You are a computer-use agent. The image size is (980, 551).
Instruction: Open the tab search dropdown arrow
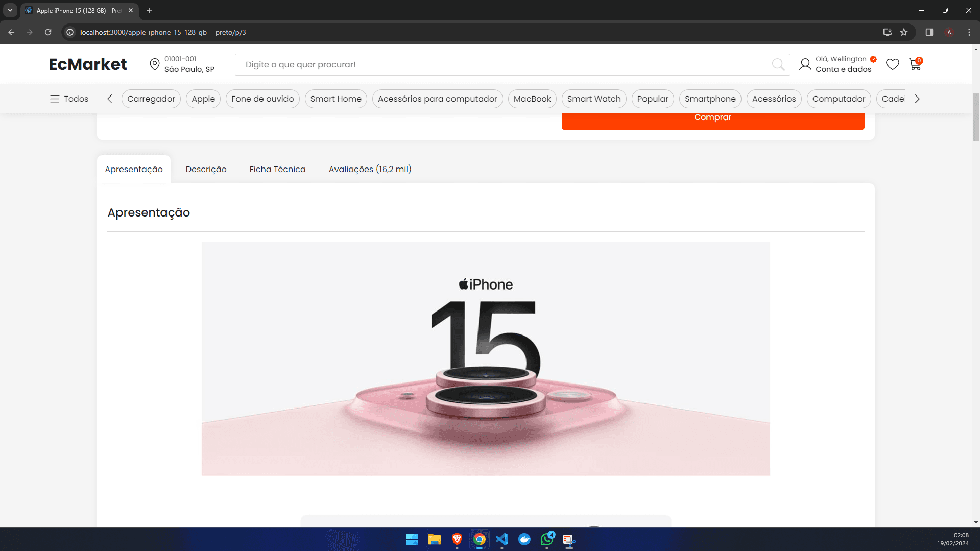10,10
